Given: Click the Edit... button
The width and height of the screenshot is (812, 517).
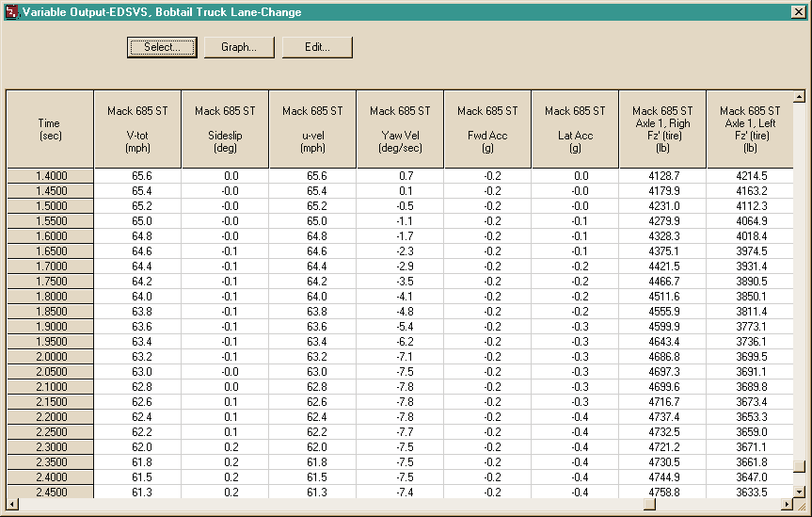Looking at the screenshot, I should 317,47.
